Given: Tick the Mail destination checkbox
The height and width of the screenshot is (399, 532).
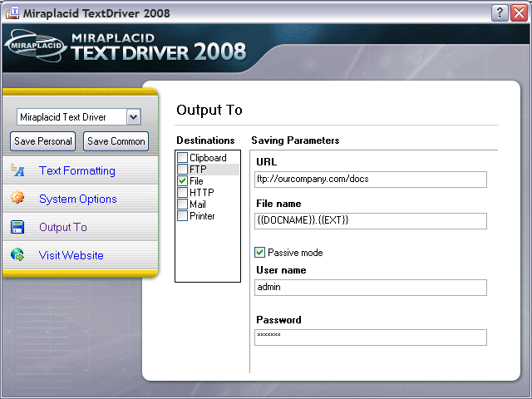Looking at the screenshot, I should [x=183, y=204].
